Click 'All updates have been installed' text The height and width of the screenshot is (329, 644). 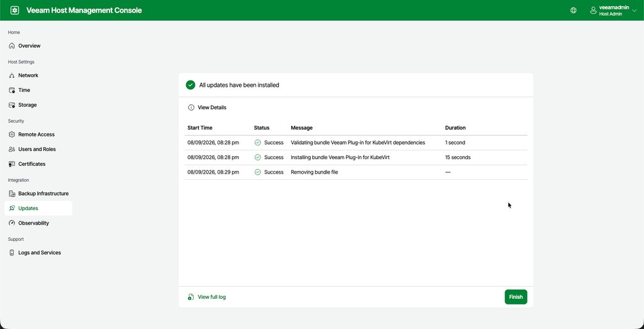tap(239, 85)
